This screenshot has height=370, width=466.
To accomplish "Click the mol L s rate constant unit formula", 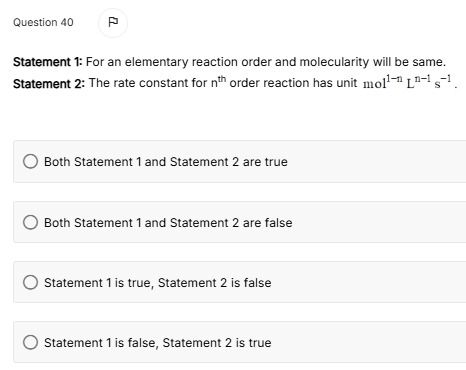I will [x=407, y=82].
